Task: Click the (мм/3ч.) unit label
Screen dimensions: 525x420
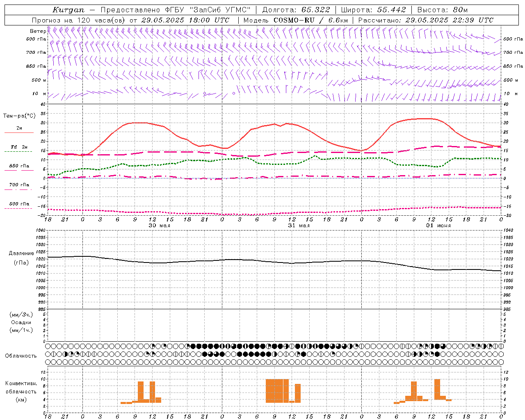Action: (21, 315)
